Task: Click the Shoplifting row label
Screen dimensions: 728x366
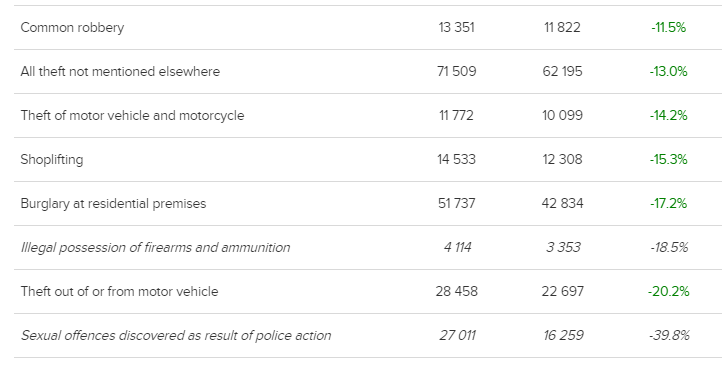Action: (x=52, y=159)
